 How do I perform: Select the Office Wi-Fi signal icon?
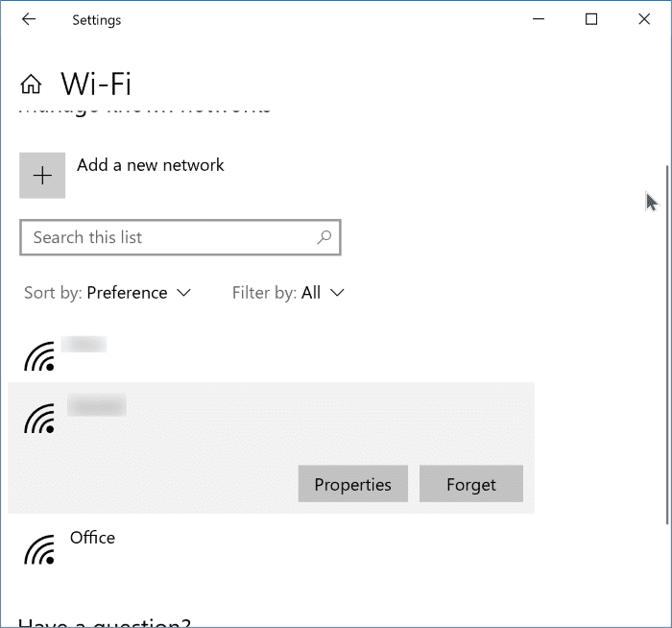pyautogui.click(x=39, y=549)
